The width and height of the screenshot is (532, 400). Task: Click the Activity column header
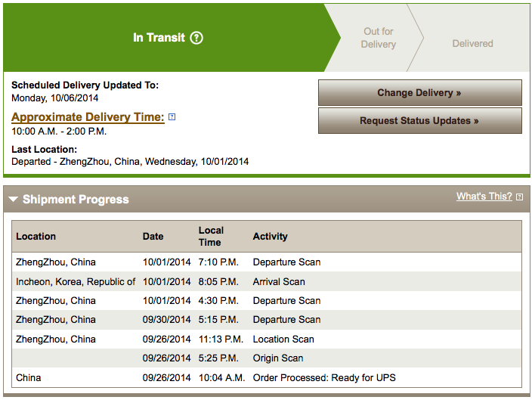[270, 237]
